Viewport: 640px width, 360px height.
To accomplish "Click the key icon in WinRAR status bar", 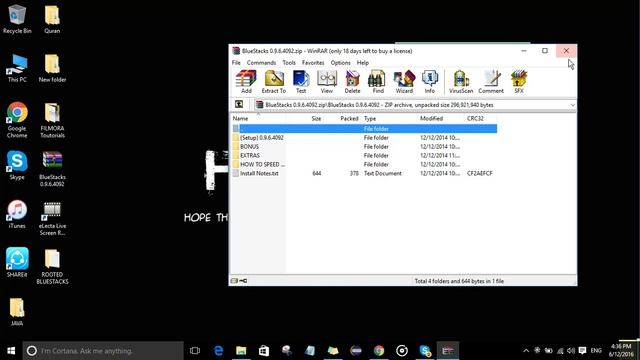I will coord(243,281).
